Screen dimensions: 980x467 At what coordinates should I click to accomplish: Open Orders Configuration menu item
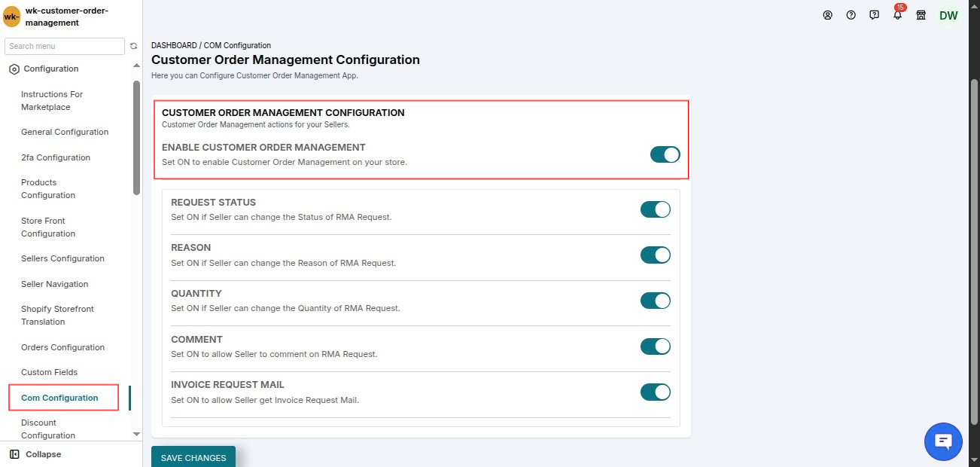[62, 347]
